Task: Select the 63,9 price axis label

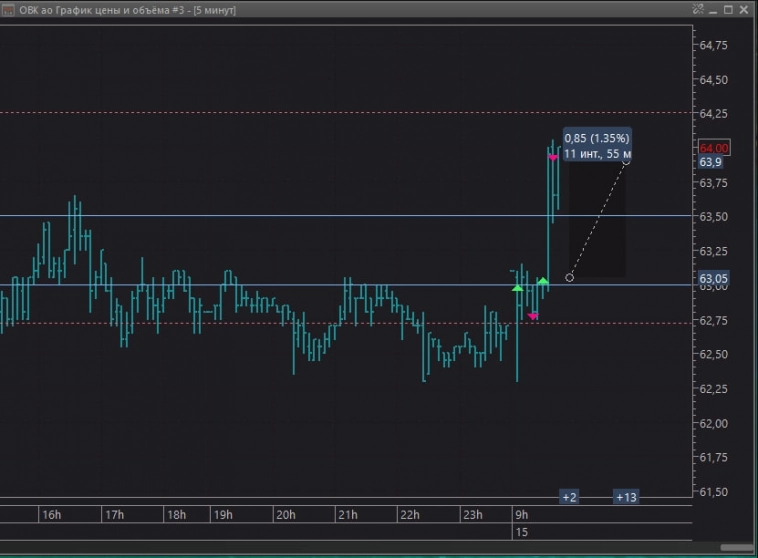Action: 711,162
